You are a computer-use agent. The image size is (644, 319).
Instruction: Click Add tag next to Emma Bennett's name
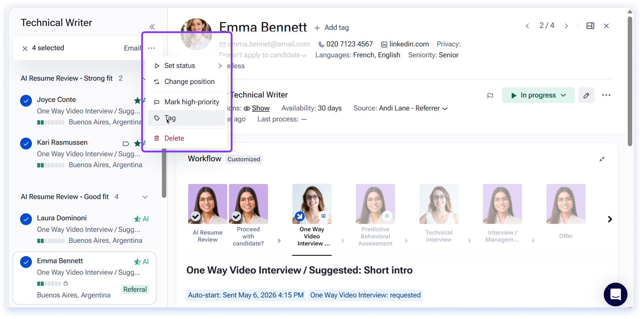(331, 27)
